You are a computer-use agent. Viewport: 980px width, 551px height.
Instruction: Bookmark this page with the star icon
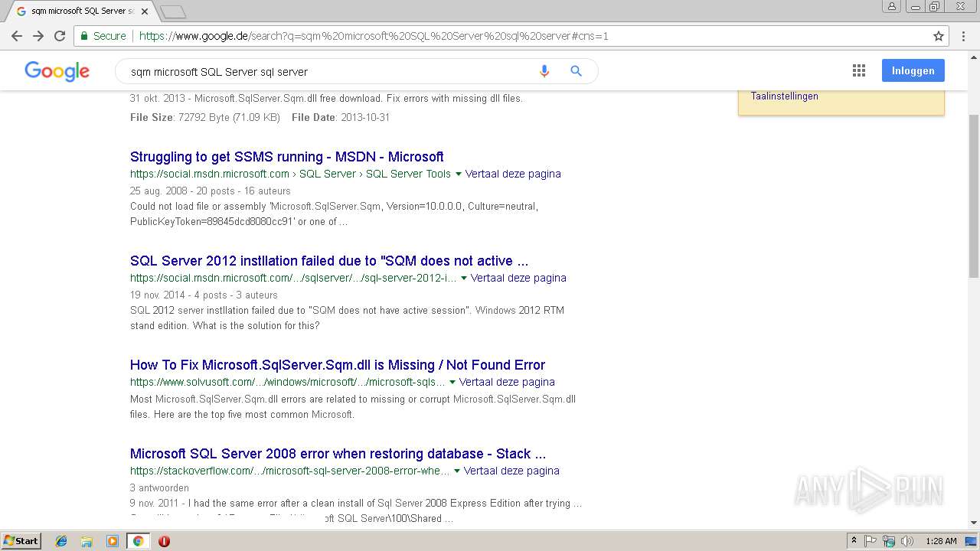tap(939, 36)
